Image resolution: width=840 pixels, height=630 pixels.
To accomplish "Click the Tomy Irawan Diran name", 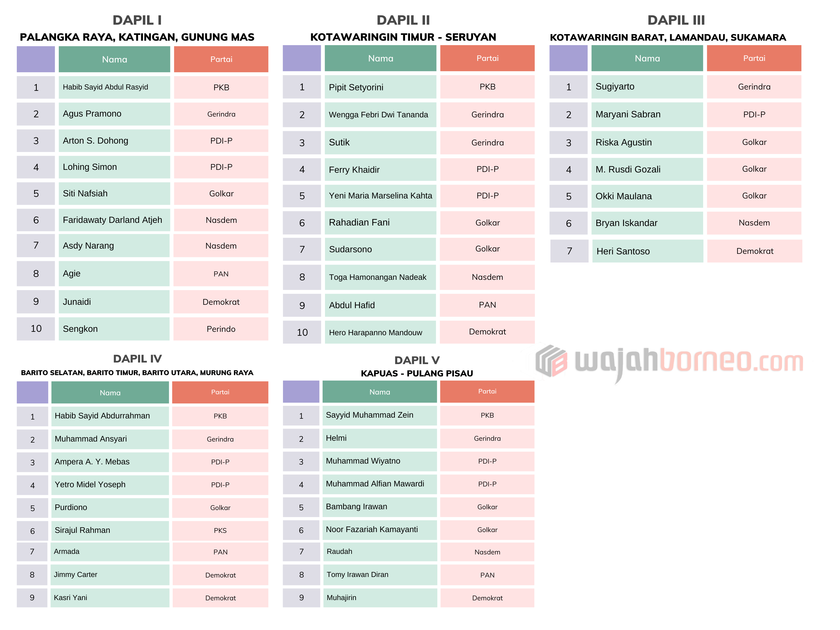I will 357,575.
